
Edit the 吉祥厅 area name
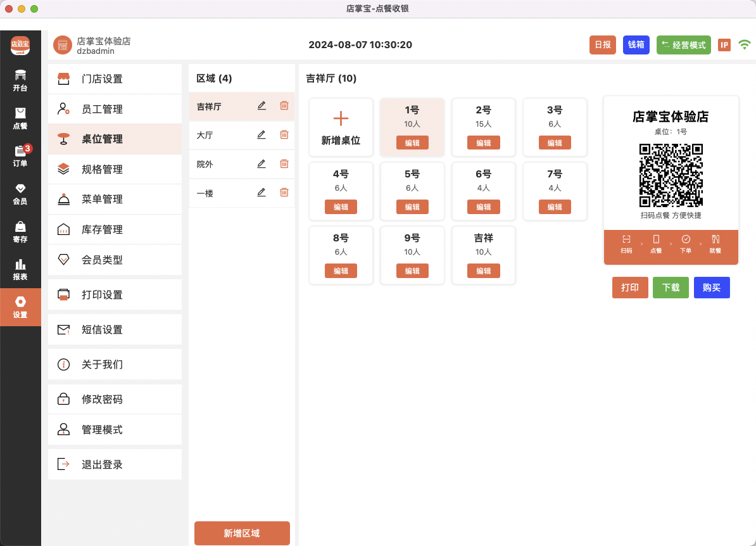click(261, 106)
